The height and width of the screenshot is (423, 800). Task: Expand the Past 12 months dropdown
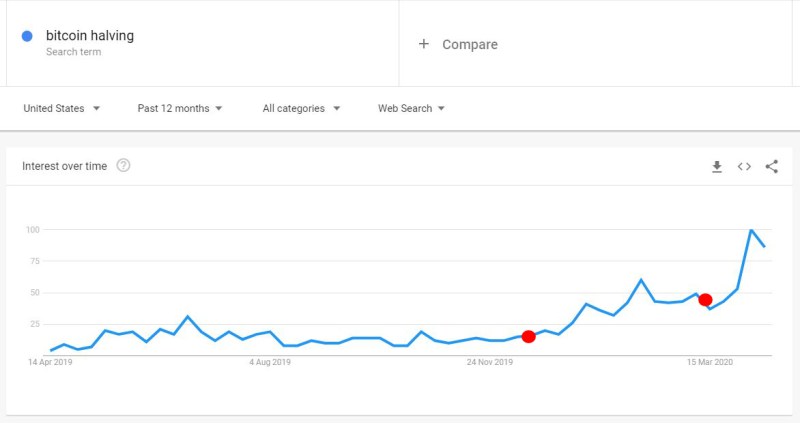click(x=180, y=108)
